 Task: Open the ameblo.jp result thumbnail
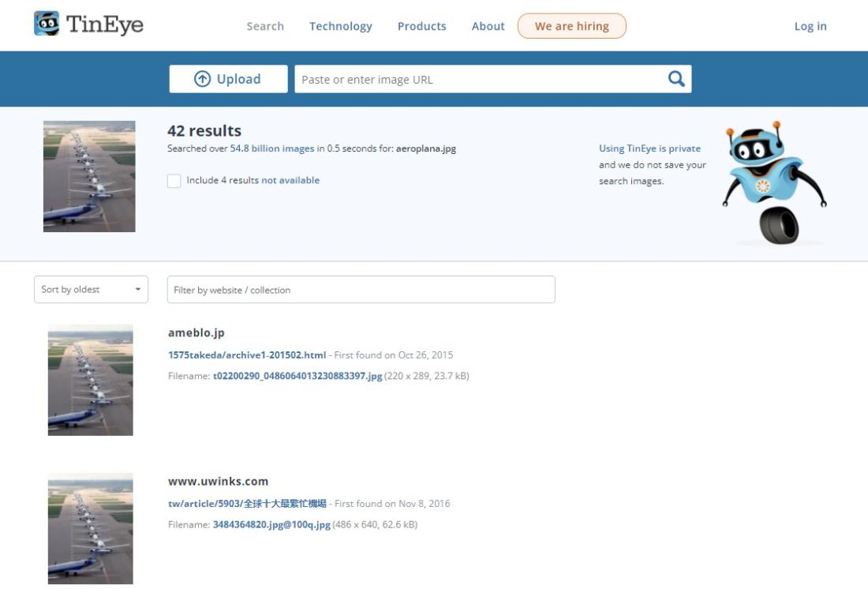point(90,380)
